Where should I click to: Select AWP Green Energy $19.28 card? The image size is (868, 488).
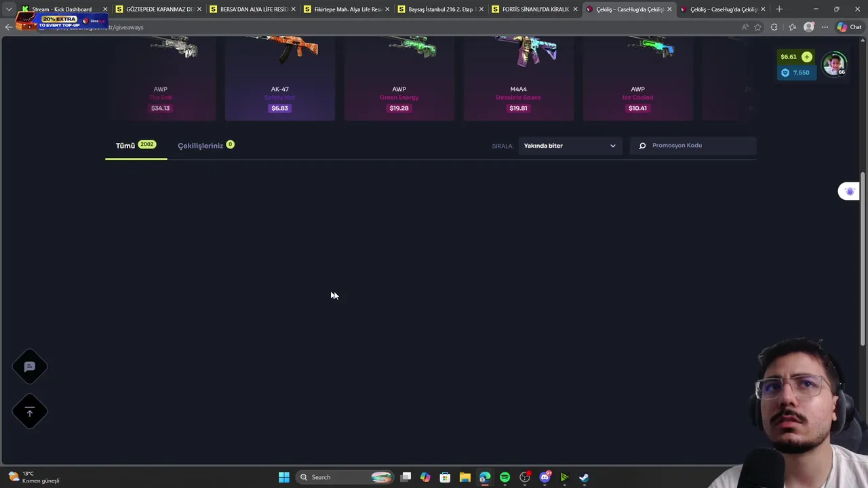(x=399, y=79)
